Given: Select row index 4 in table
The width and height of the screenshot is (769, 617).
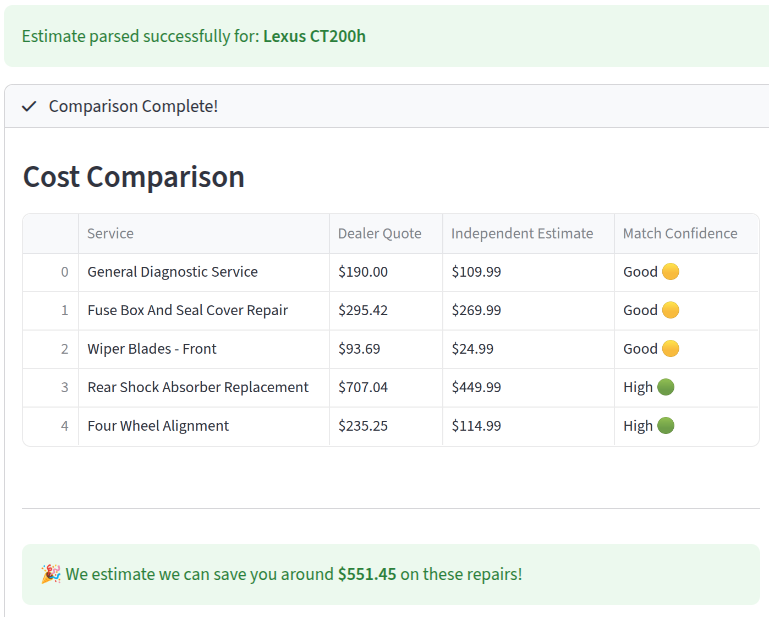Looking at the screenshot, I should pos(51,426).
